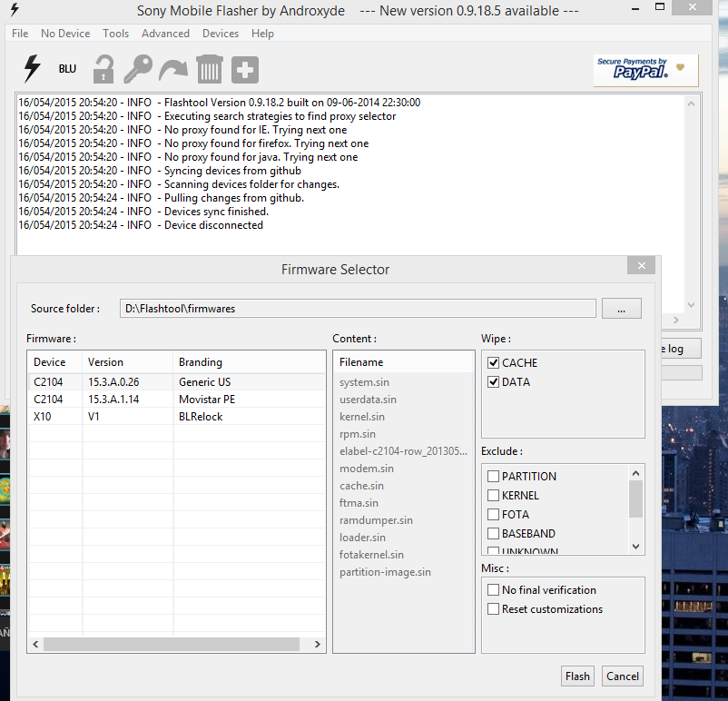
Task: Check the FOTA exclude checkbox
Action: pos(493,514)
